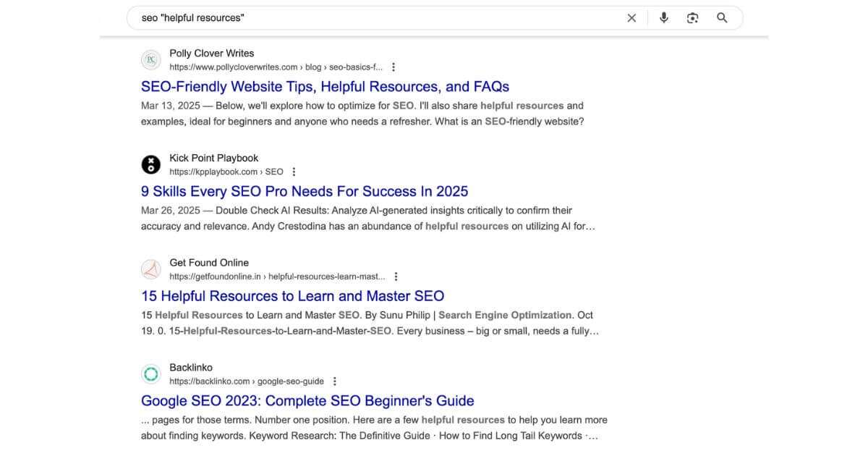Start a voice search with the microphone icon

coord(664,18)
